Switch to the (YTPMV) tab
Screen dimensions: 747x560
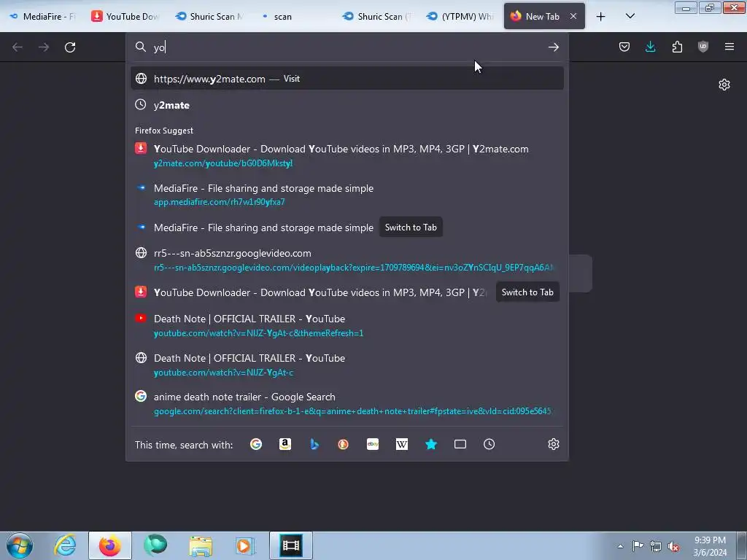point(460,17)
